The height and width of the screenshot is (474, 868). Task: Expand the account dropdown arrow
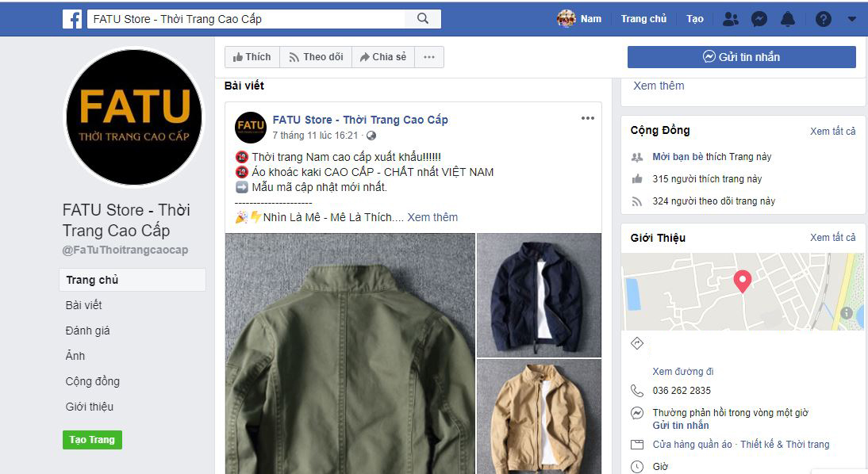(x=851, y=19)
